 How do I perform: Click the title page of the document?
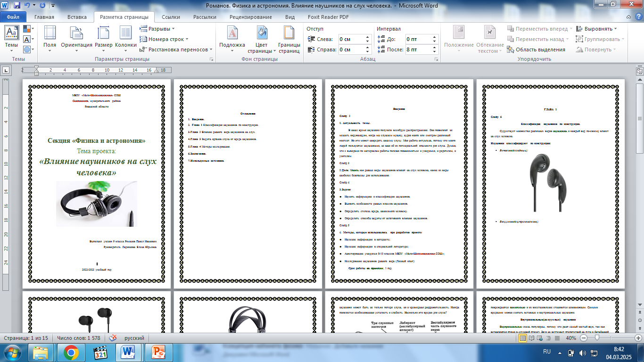97,184
